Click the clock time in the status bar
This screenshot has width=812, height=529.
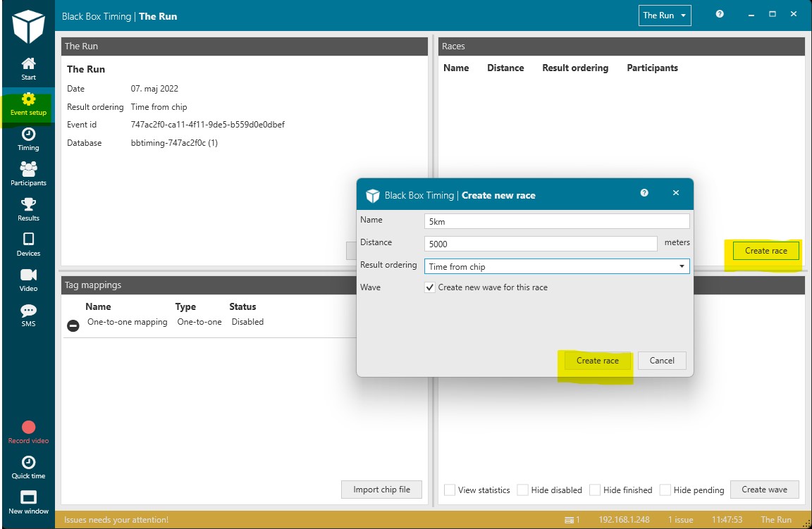(x=727, y=520)
